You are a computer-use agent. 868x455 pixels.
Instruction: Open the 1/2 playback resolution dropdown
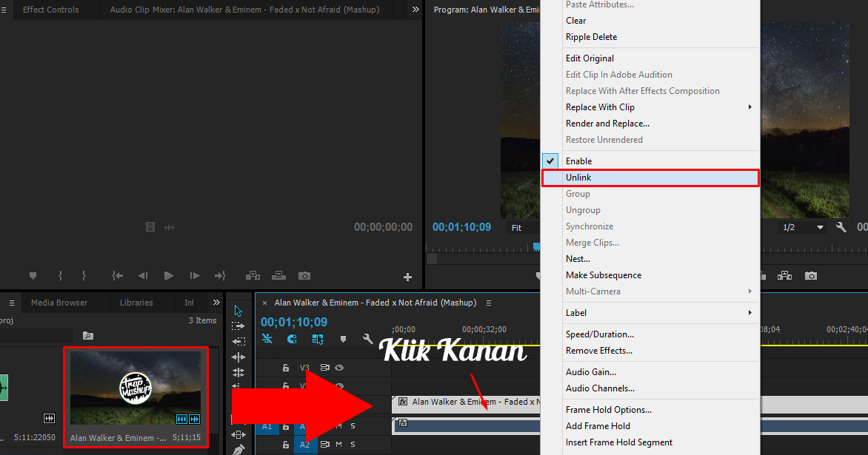tap(803, 227)
